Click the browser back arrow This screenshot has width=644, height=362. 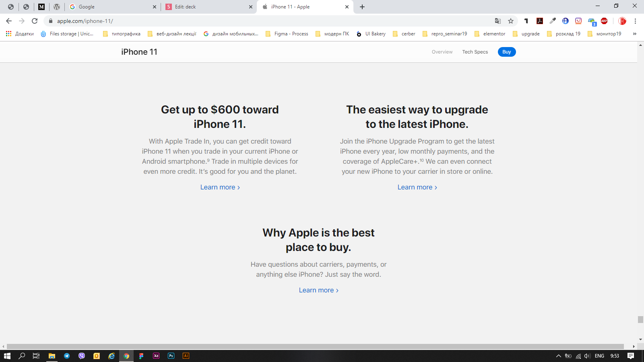(x=9, y=21)
